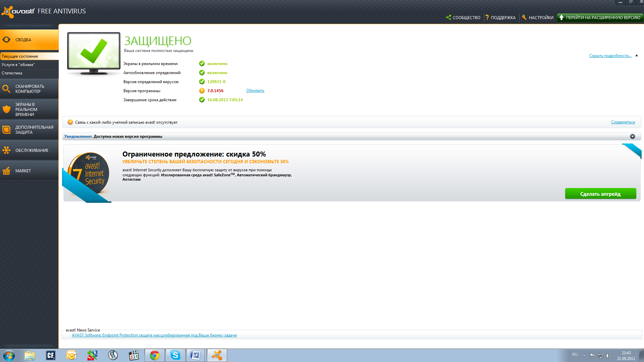This screenshot has width=644, height=362.
Task: Click the Summary eye icon
Action: coord(6,40)
